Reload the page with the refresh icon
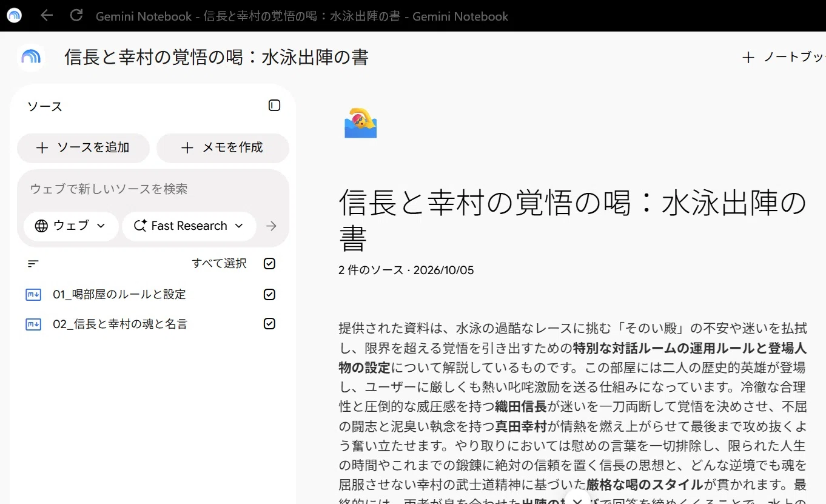 76,16
